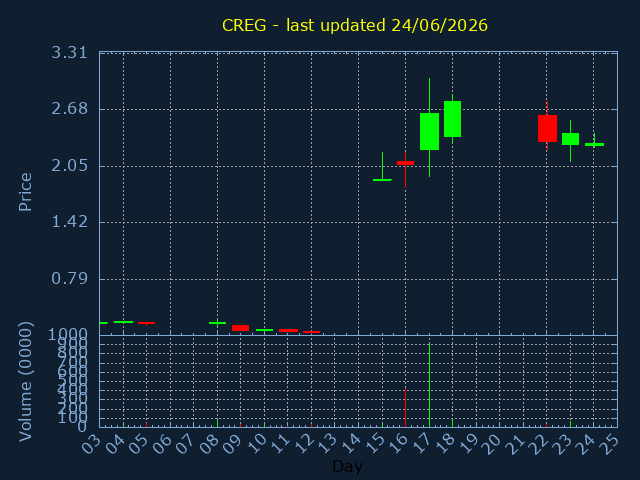Image resolution: width=640 pixels, height=480 pixels.
Task: Click the red candlestick for day 05
Action: 147,323
